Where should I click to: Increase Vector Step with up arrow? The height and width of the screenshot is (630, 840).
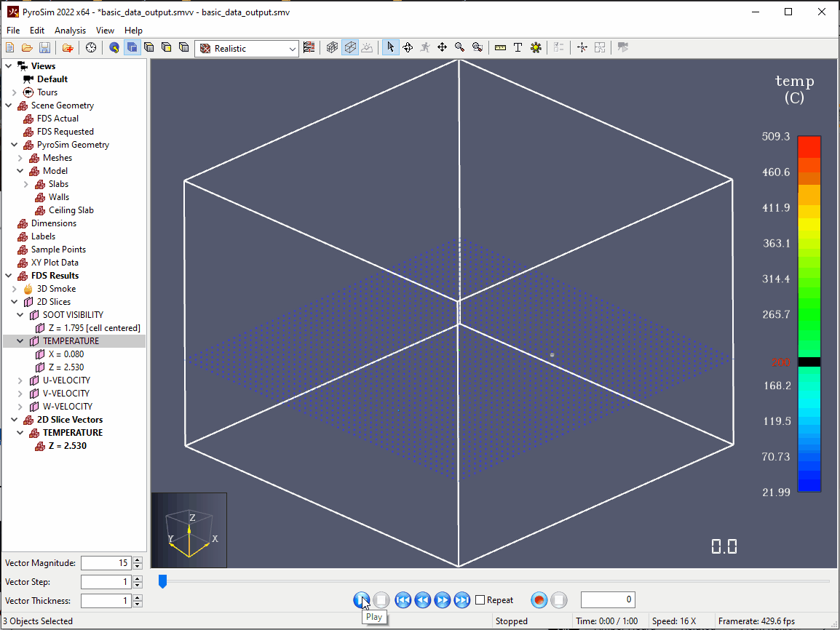(x=138, y=578)
